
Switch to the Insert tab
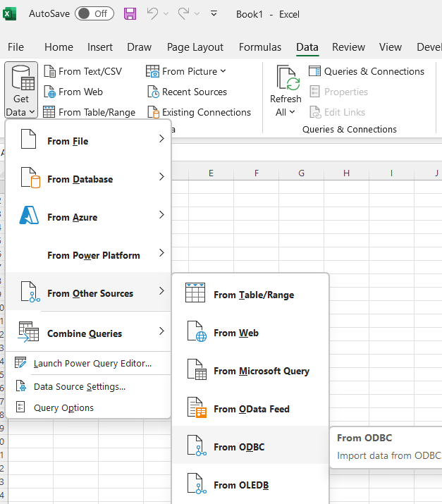click(100, 47)
